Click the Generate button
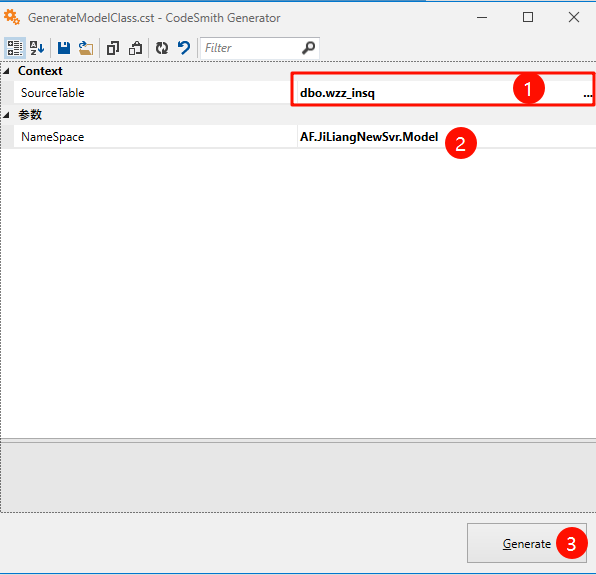 [x=527, y=543]
